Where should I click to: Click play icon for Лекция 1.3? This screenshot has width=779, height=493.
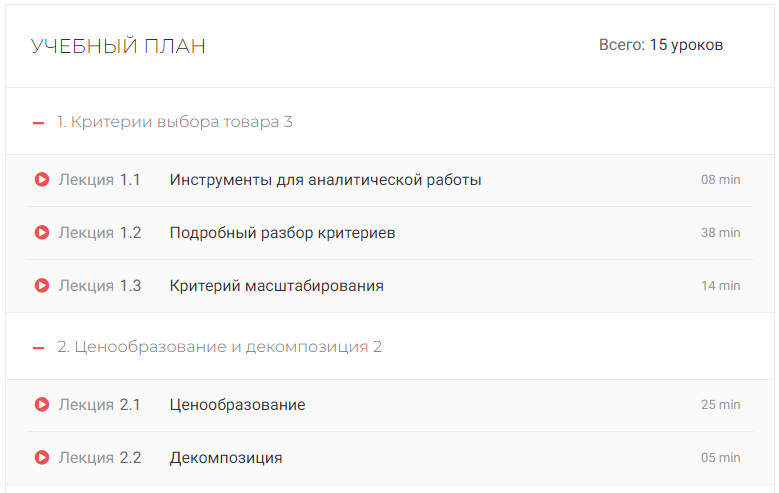[42, 286]
